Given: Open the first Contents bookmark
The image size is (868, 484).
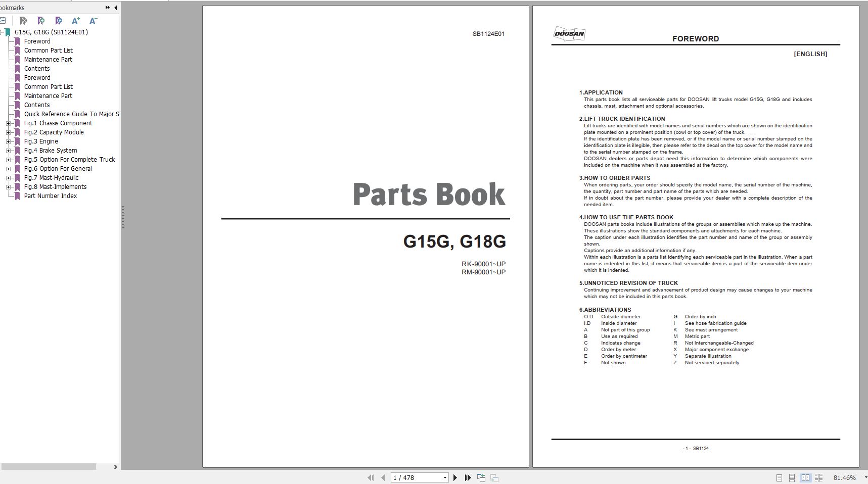Looking at the screenshot, I should click(37, 69).
